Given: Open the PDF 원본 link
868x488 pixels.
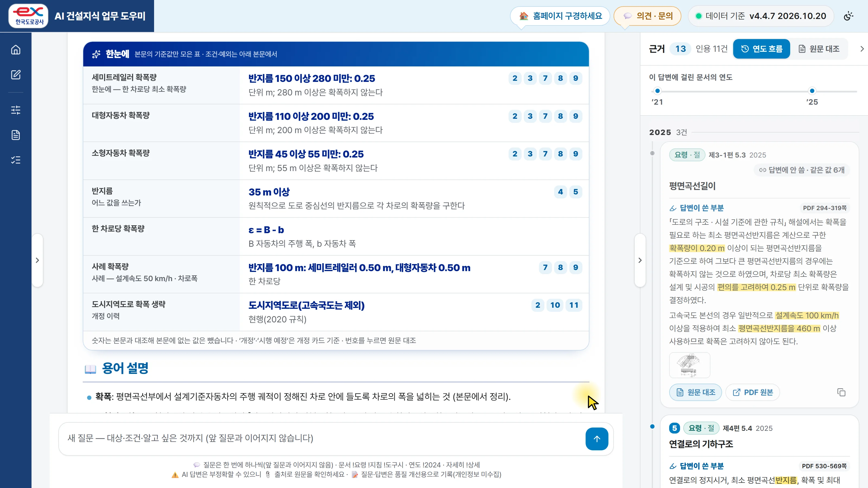Looking at the screenshot, I should pyautogui.click(x=752, y=392).
